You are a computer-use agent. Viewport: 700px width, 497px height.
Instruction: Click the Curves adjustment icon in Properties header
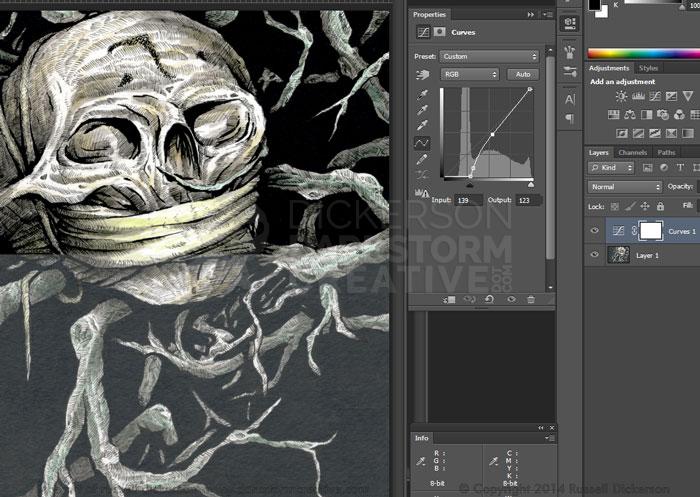423,32
